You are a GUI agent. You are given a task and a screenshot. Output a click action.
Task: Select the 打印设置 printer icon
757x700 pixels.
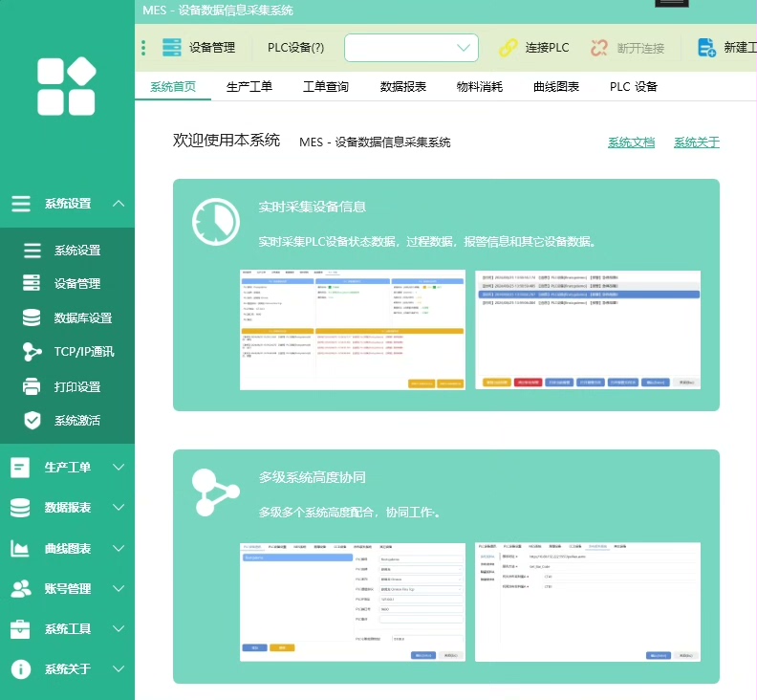32,386
